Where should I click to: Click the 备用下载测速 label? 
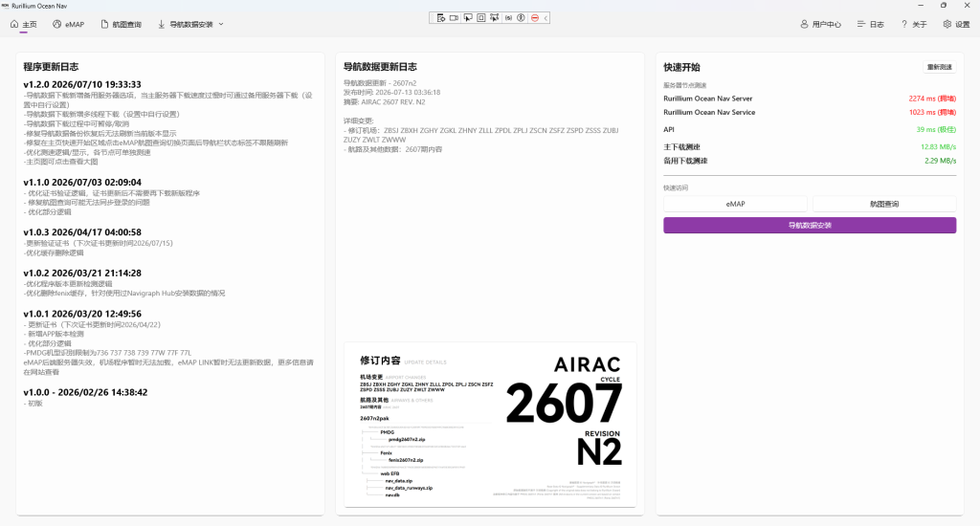(685, 161)
